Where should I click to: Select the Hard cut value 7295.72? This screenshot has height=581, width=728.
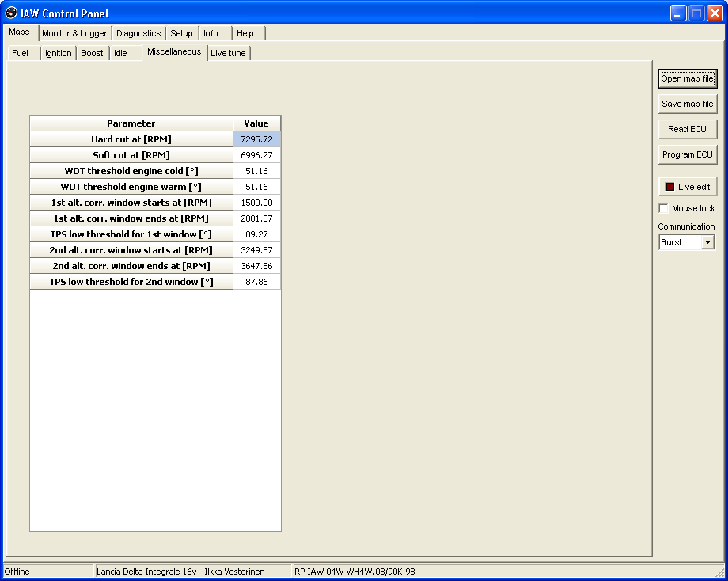(256, 139)
